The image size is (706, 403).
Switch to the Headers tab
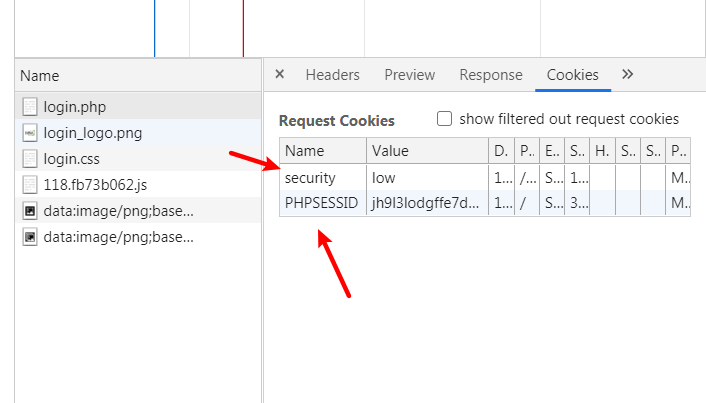pos(332,75)
